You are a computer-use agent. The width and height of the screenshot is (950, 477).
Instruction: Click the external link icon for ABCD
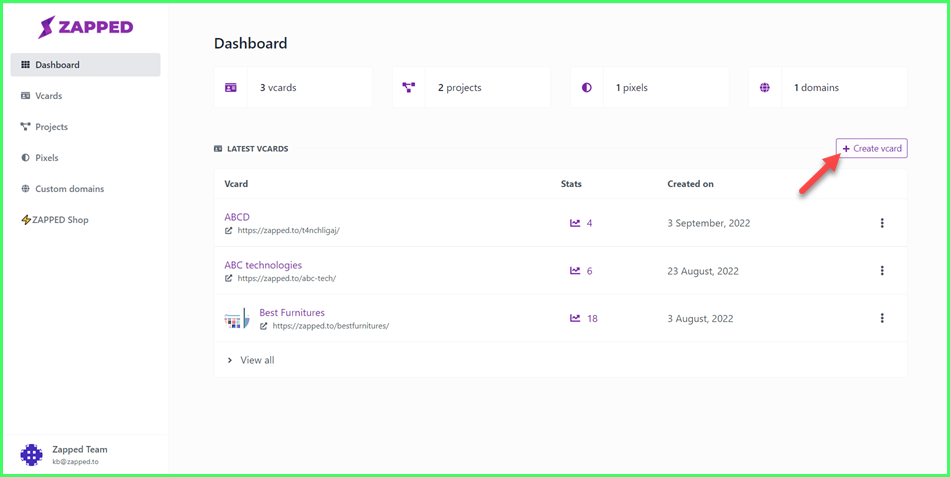tap(228, 230)
